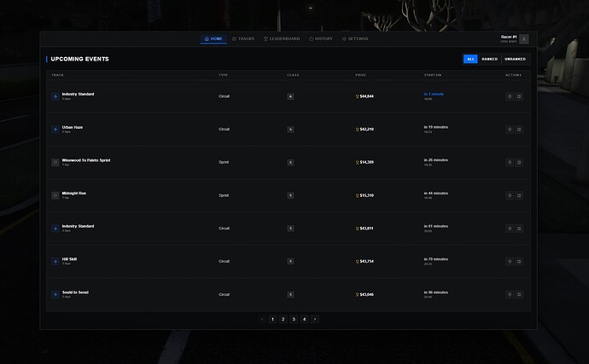Filter events by Ranked
589x364 pixels.
[x=489, y=59]
